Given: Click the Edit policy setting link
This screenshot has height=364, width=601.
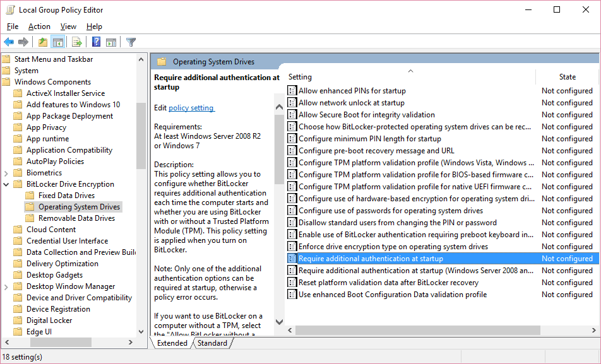Looking at the screenshot, I should pos(192,108).
